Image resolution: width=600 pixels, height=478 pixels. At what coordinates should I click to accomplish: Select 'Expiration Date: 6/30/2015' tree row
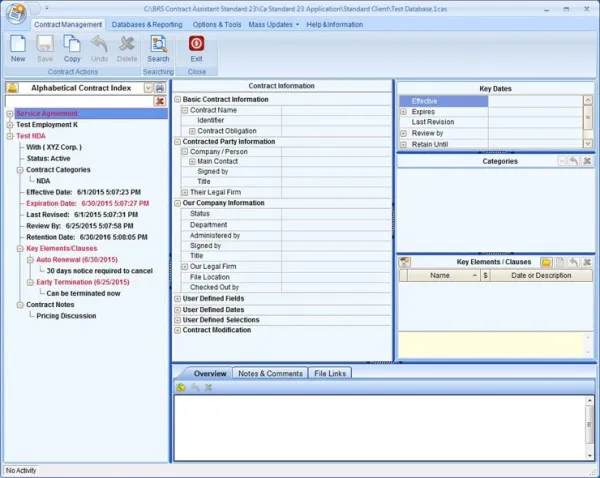pyautogui.click(x=88, y=204)
